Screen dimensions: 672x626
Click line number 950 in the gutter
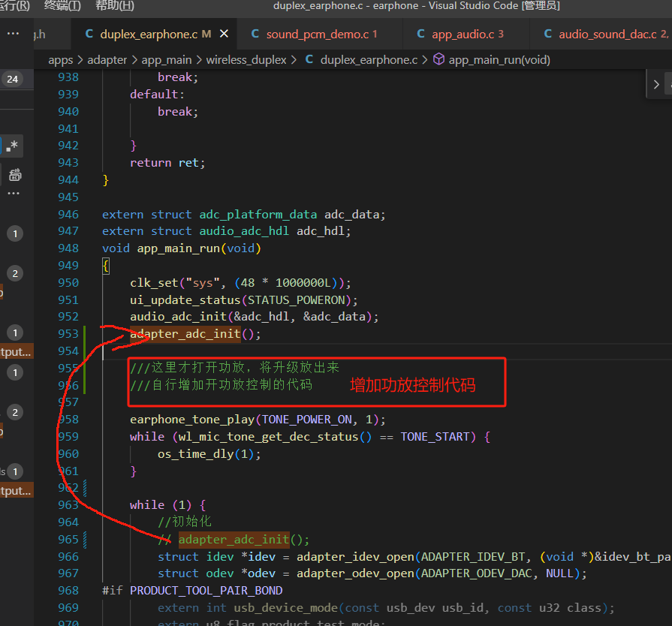68,283
